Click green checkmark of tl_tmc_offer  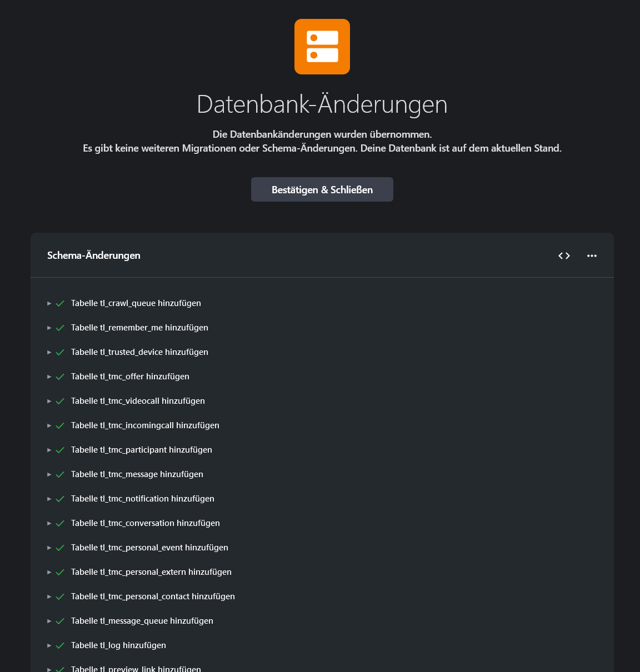point(60,377)
